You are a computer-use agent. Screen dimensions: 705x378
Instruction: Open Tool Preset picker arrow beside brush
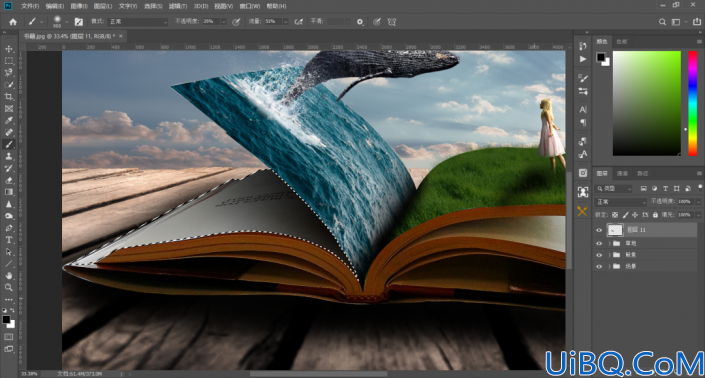point(41,22)
